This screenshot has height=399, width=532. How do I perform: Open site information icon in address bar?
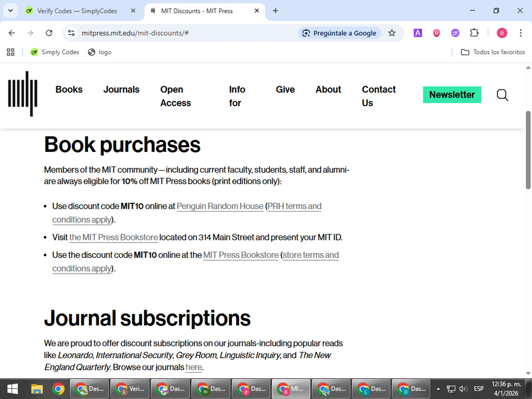pos(71,33)
